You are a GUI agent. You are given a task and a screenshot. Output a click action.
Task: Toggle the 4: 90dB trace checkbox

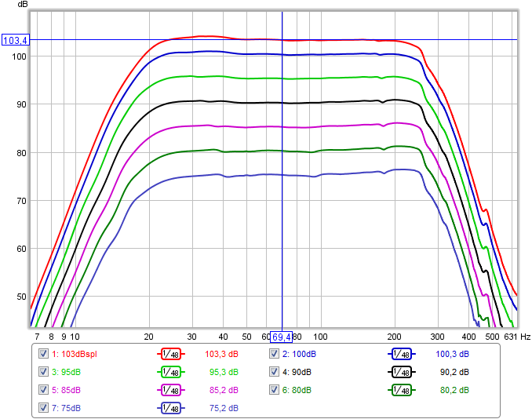point(274,371)
